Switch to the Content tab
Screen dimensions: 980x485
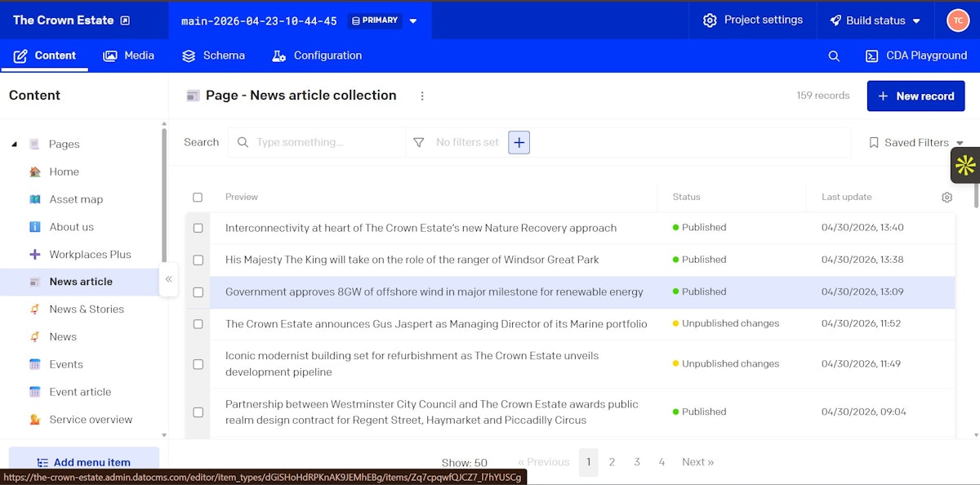coord(45,56)
